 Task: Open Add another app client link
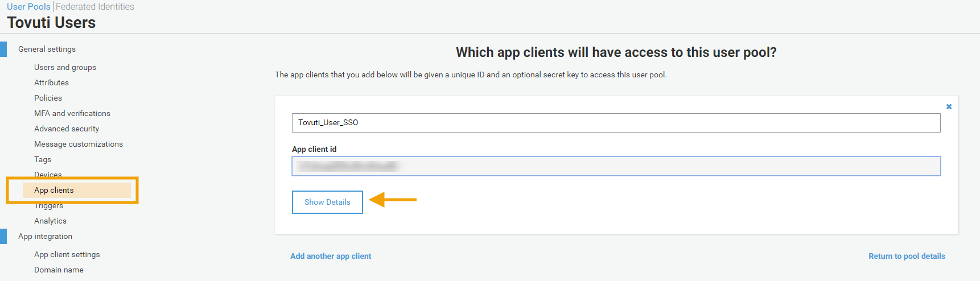coord(331,256)
